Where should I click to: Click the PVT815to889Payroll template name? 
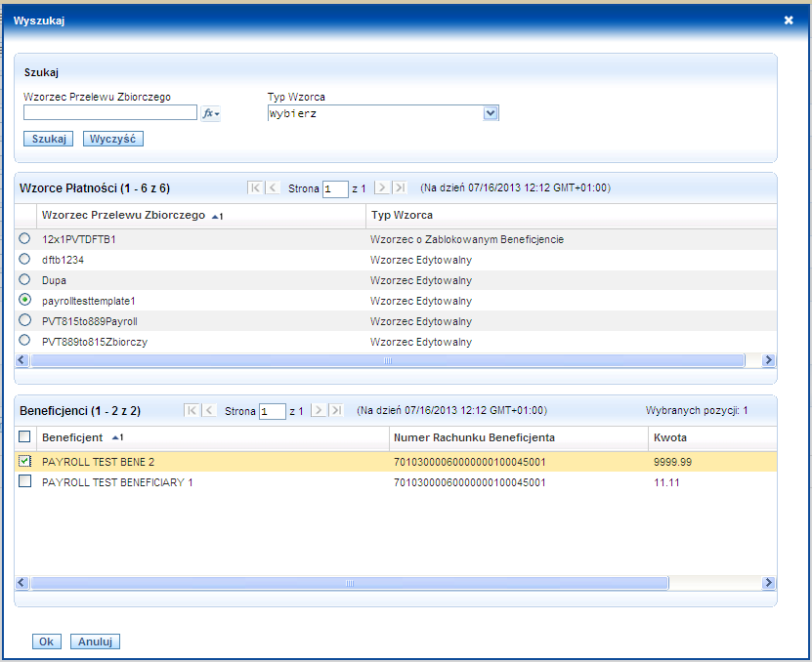[90, 321]
